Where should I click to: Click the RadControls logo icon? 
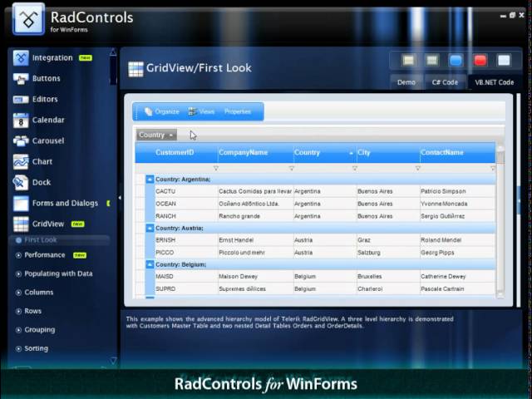(x=28, y=18)
